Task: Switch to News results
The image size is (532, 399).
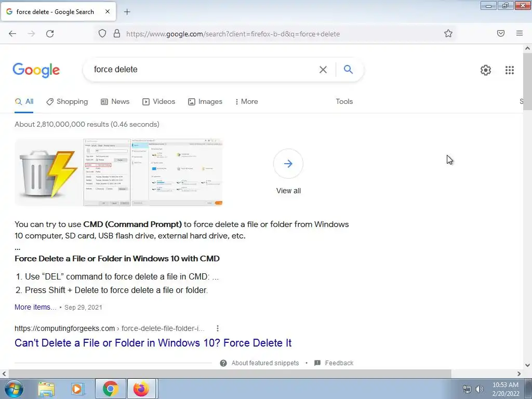Action: (115, 102)
